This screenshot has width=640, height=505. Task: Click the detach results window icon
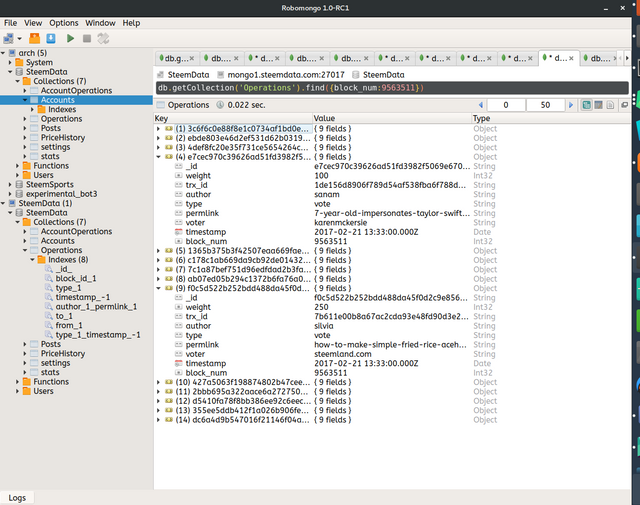click(x=624, y=105)
